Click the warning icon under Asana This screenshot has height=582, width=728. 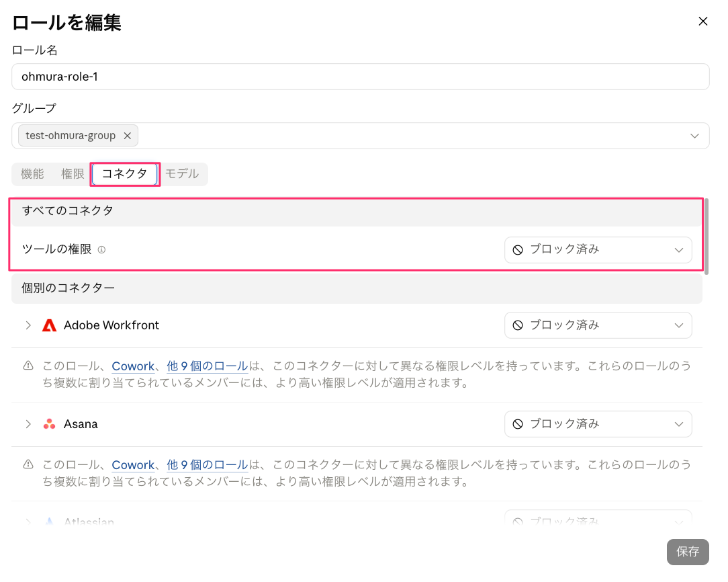(x=28, y=464)
